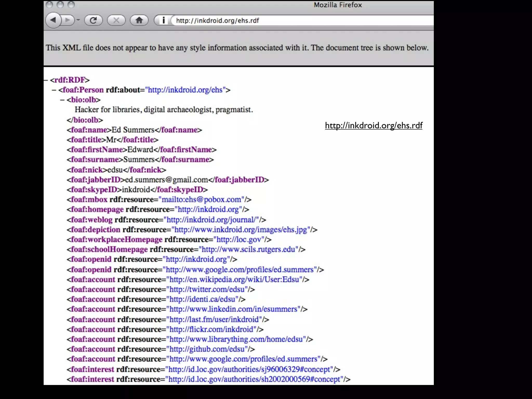Open the http://inkdroid.org/ehs.rdf slide link

point(374,125)
